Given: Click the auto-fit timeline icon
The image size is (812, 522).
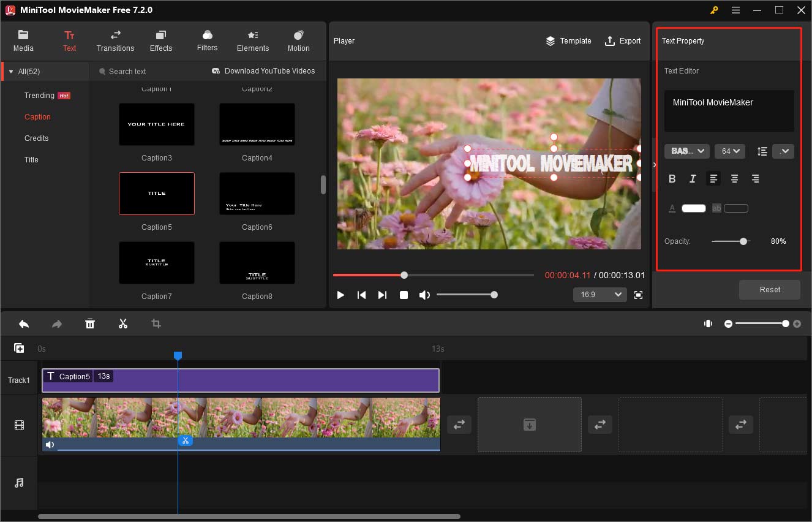Looking at the screenshot, I should click(x=709, y=323).
